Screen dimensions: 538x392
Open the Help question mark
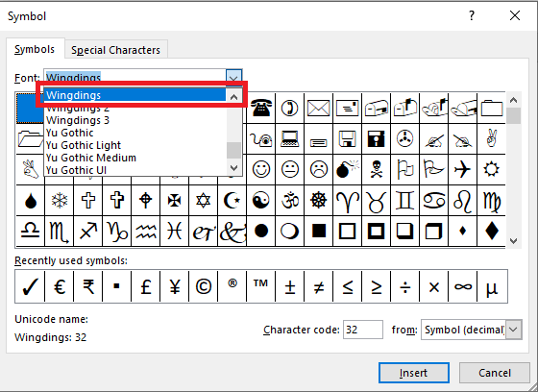[x=472, y=15]
